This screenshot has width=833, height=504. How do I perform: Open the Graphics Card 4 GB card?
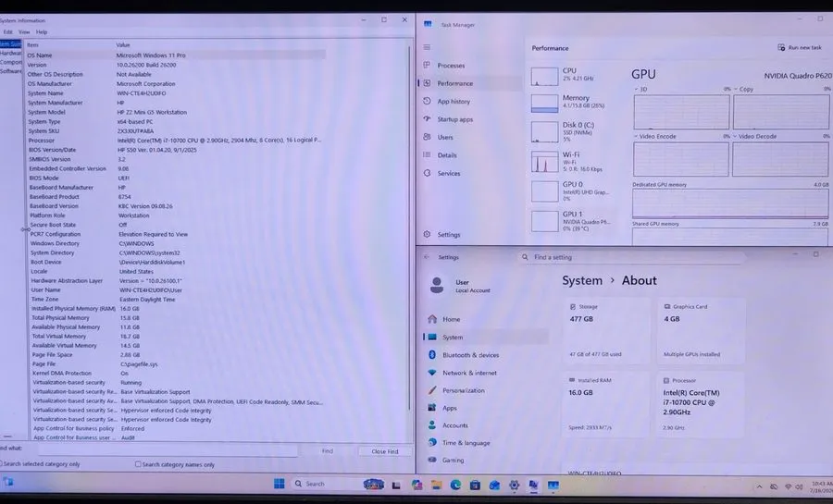[x=702, y=330]
